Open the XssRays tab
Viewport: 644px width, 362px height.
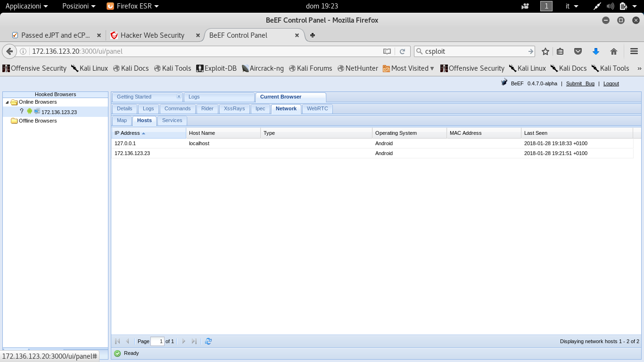click(x=234, y=109)
